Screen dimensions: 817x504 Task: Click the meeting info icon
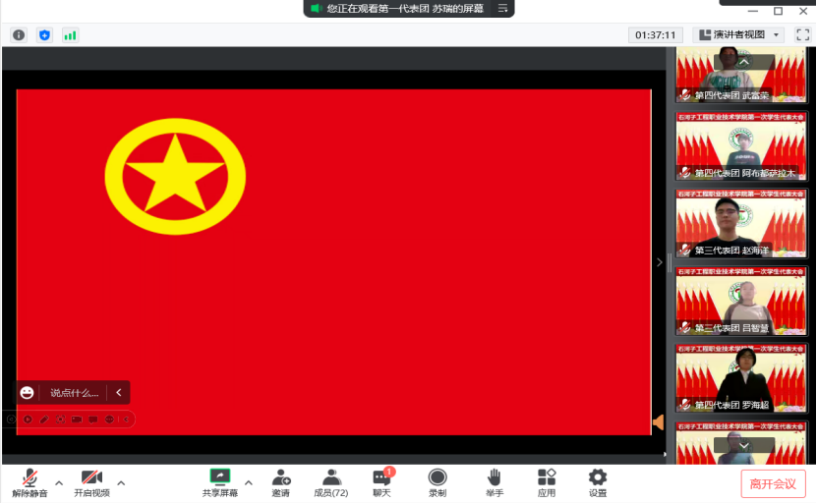coord(19,34)
